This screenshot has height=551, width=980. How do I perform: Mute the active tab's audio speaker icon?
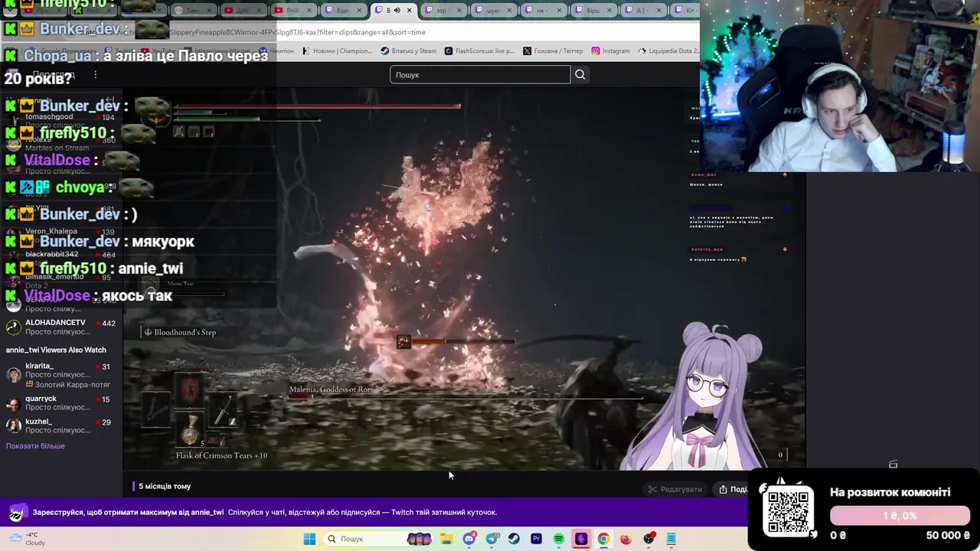point(397,10)
